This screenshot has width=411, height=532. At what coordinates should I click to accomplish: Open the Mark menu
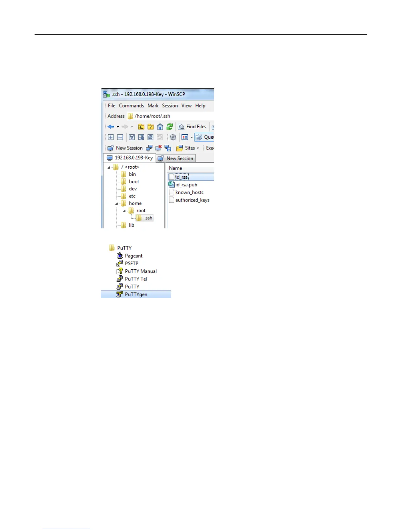click(153, 105)
